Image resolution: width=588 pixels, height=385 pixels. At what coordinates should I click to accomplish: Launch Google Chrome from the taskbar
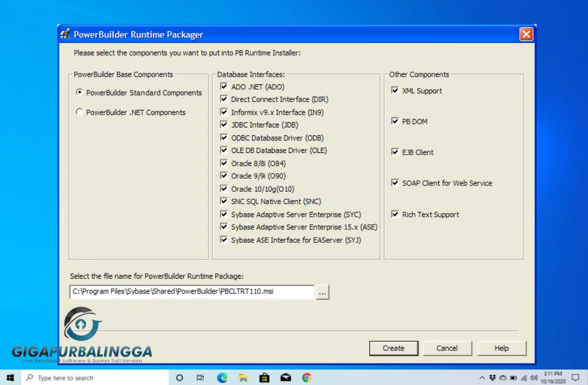tap(306, 377)
